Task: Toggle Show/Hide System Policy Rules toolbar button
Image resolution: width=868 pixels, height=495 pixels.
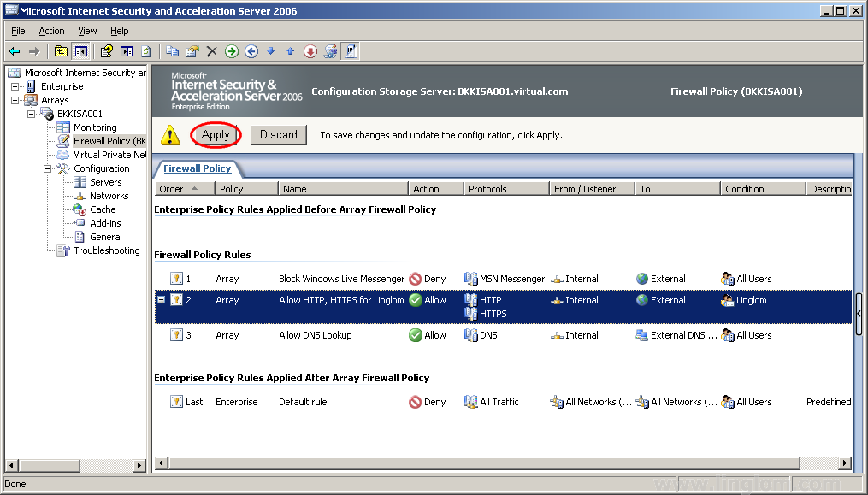Action: (351, 51)
